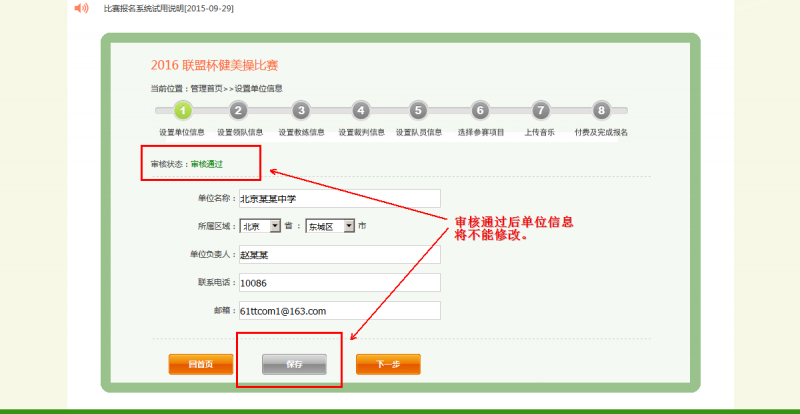
Task: Jump to step 3 circle 设置教练信息
Action: coord(300,111)
